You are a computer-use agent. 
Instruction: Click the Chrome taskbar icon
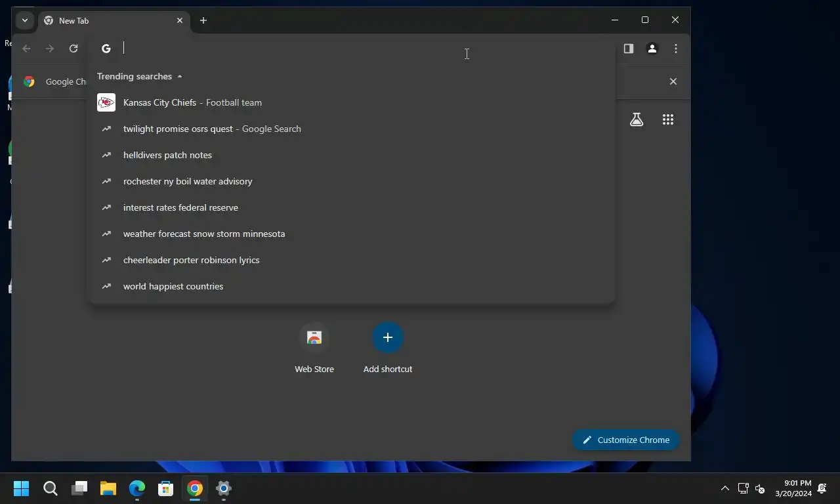tap(195, 488)
